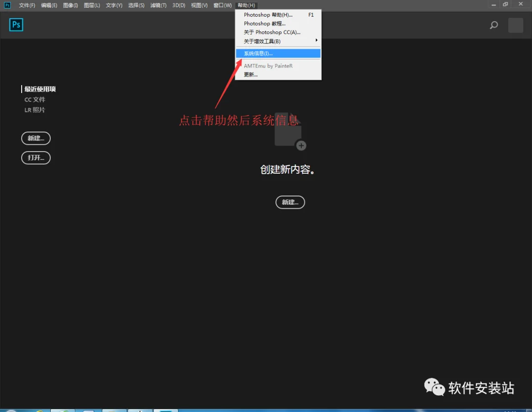
Task: Choose Photoshop 教程... menu entry
Action: (278, 24)
